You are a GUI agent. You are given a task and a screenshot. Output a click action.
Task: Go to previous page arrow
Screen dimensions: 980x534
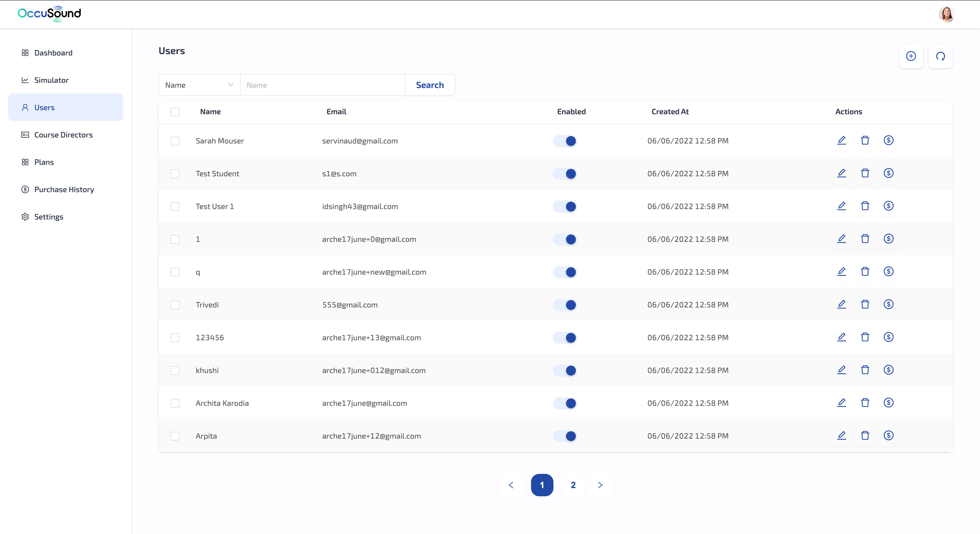511,485
